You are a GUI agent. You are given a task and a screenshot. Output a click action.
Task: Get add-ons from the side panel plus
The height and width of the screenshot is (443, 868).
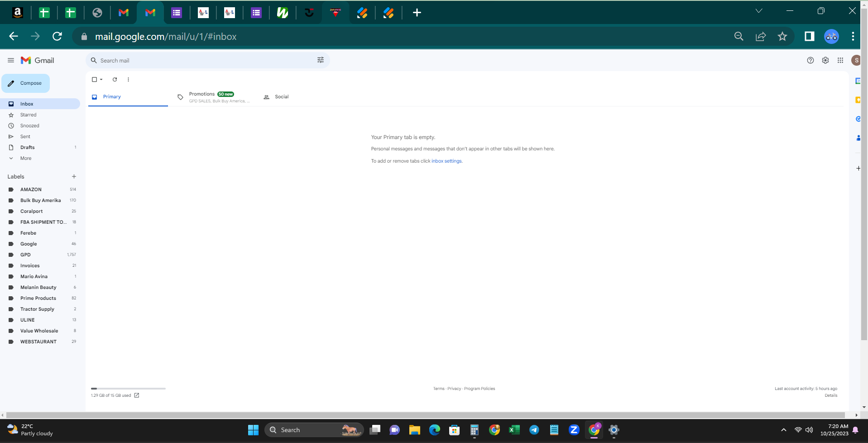[x=858, y=169]
